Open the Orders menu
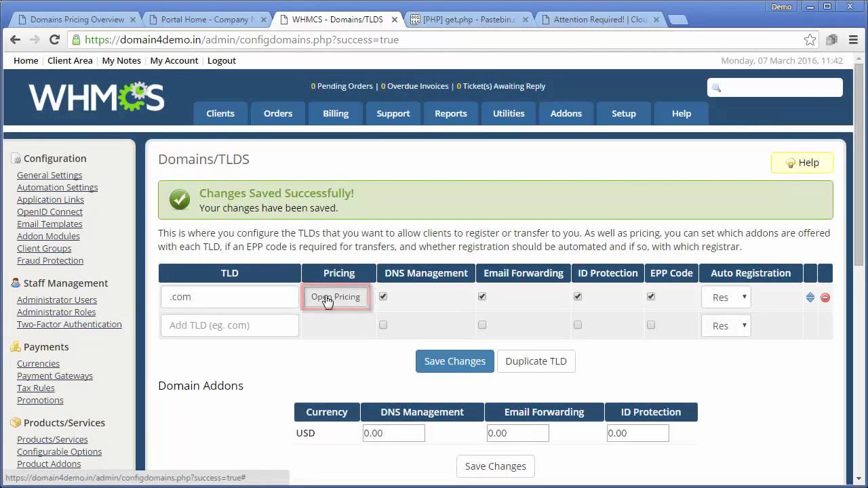The width and height of the screenshot is (868, 488). tap(278, 113)
